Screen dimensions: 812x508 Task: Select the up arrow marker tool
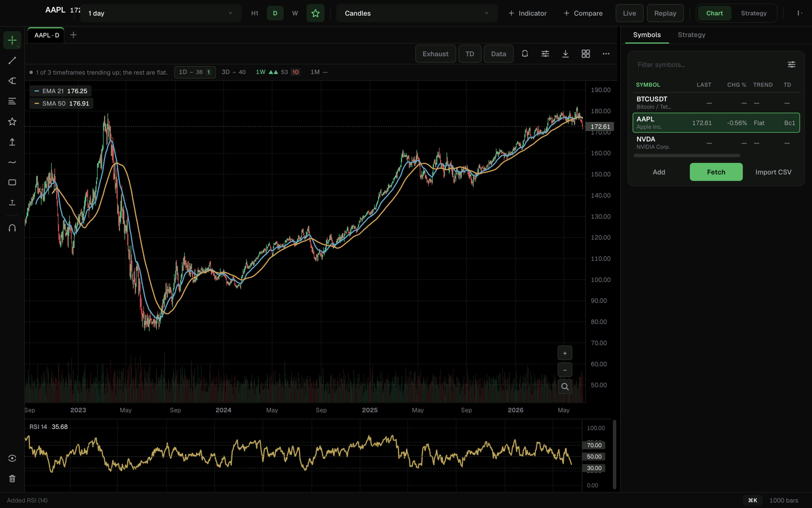pyautogui.click(x=12, y=142)
